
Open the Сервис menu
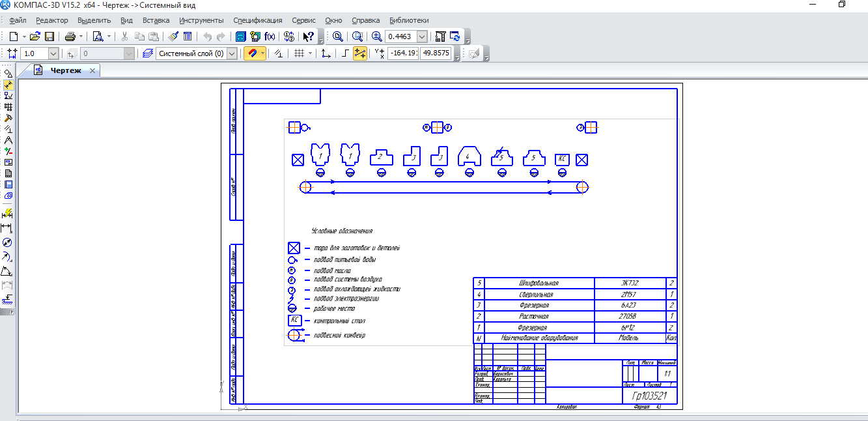pyautogui.click(x=304, y=20)
